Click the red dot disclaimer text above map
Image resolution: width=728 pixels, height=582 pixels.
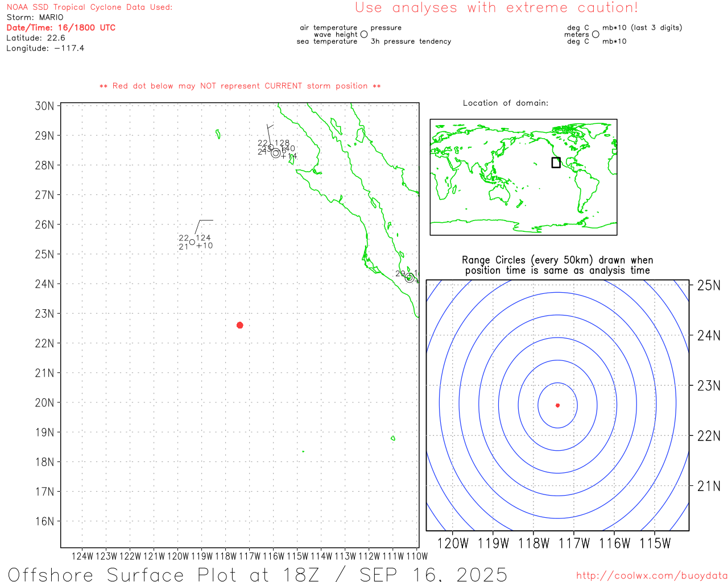point(240,86)
